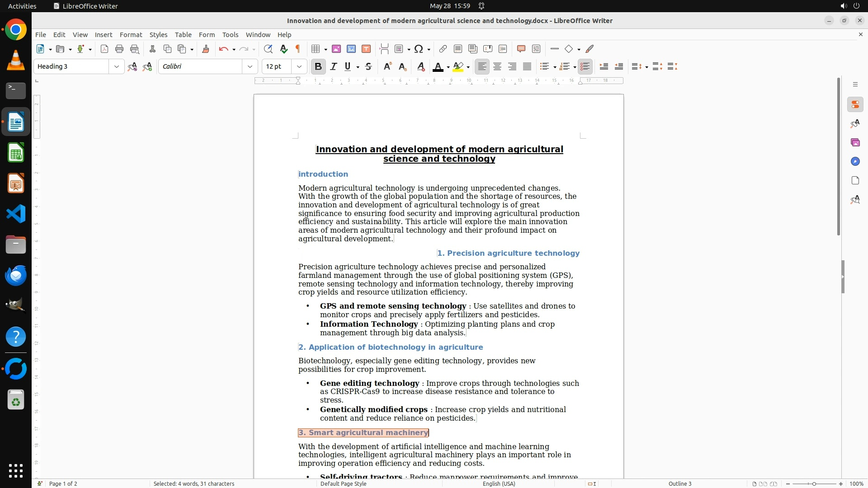Open the Styles menu
The image size is (868, 488).
158,34
